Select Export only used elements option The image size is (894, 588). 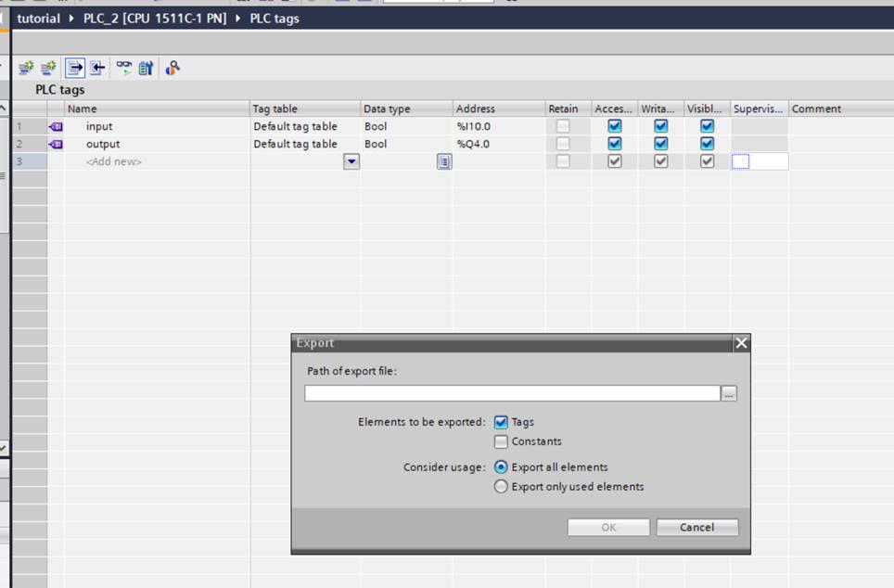click(x=502, y=487)
